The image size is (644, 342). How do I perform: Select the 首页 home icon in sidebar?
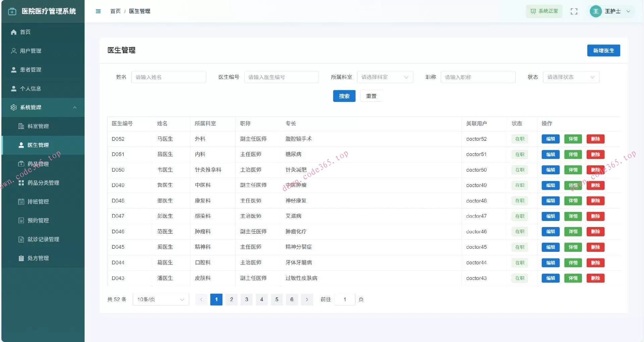pyautogui.click(x=13, y=32)
